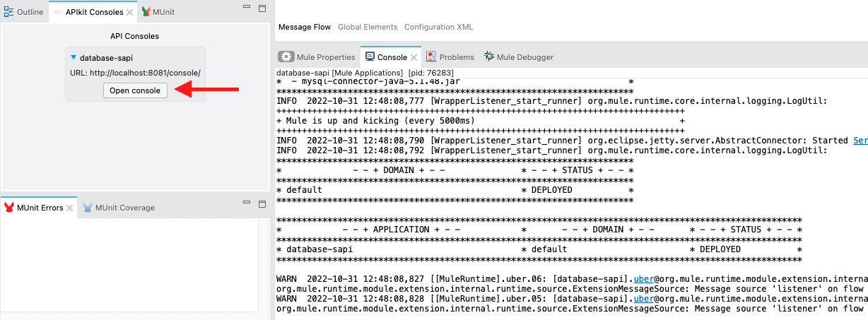
Task: Close the Console tab
Action: [x=414, y=57]
